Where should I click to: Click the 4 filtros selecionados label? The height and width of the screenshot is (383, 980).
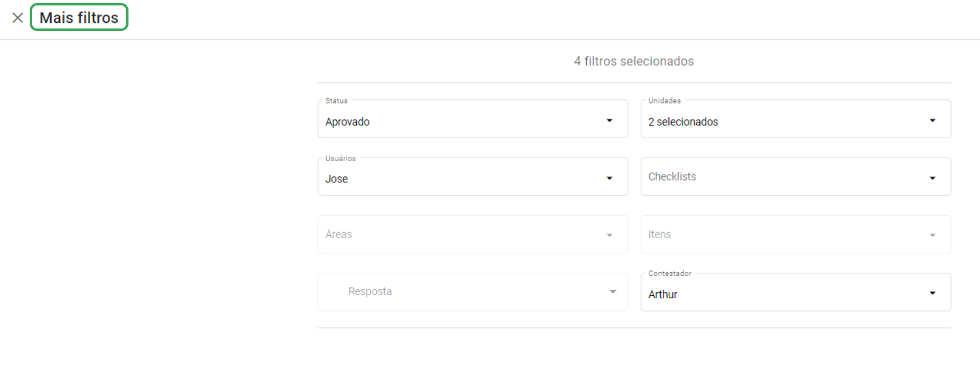pos(633,61)
